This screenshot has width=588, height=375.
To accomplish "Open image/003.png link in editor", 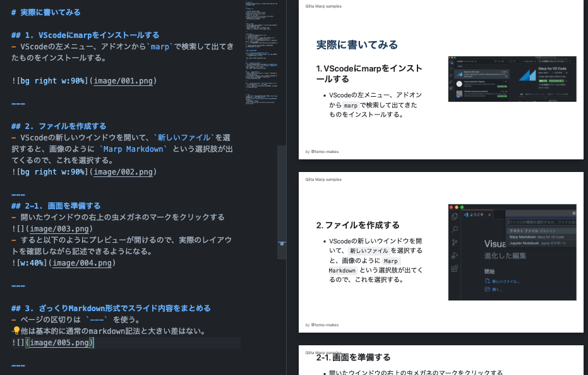I will click(59, 228).
